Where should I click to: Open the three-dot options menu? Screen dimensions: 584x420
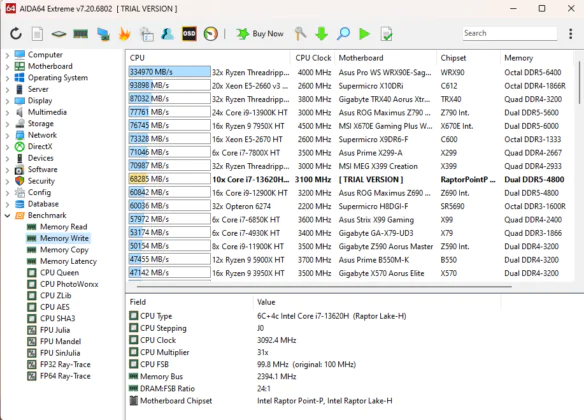[x=571, y=34]
